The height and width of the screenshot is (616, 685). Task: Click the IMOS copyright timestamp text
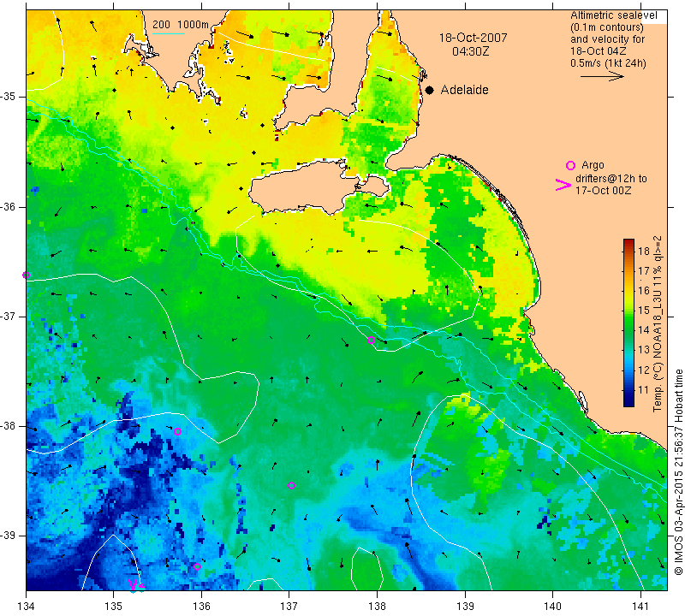point(678,472)
